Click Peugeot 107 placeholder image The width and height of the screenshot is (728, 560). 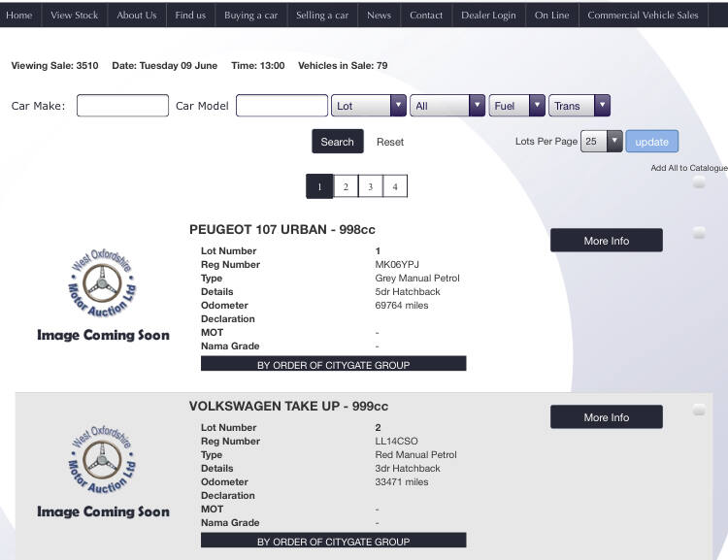click(x=103, y=294)
